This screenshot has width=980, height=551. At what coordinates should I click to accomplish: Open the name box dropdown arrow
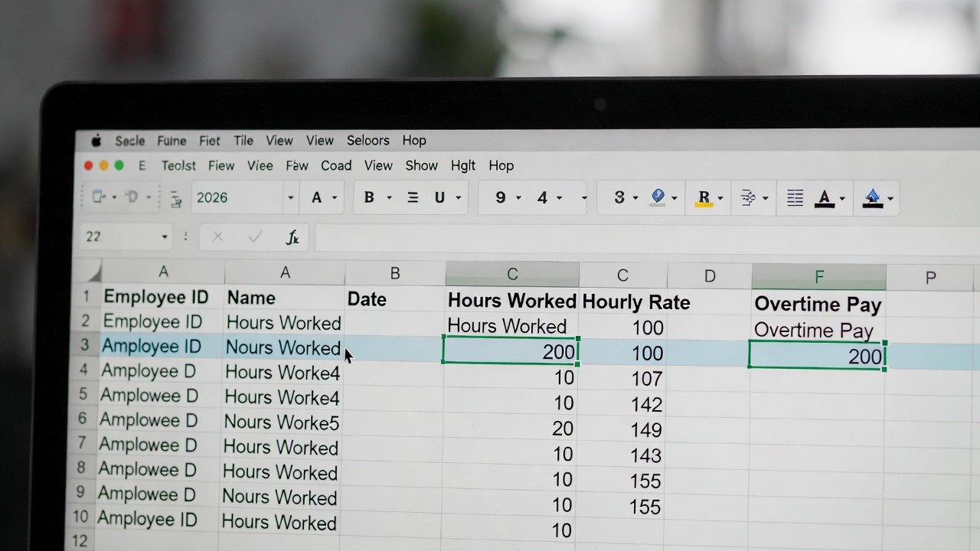point(164,237)
